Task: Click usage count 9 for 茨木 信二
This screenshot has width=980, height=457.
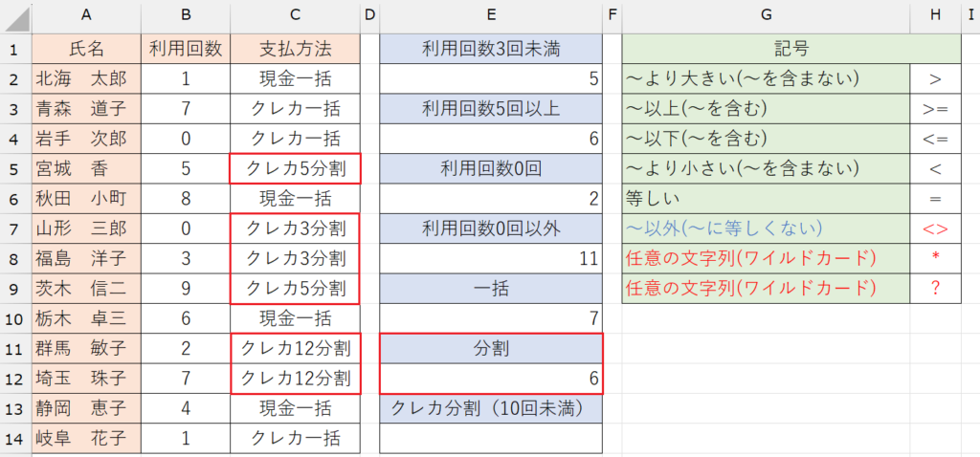Action: coord(186,289)
